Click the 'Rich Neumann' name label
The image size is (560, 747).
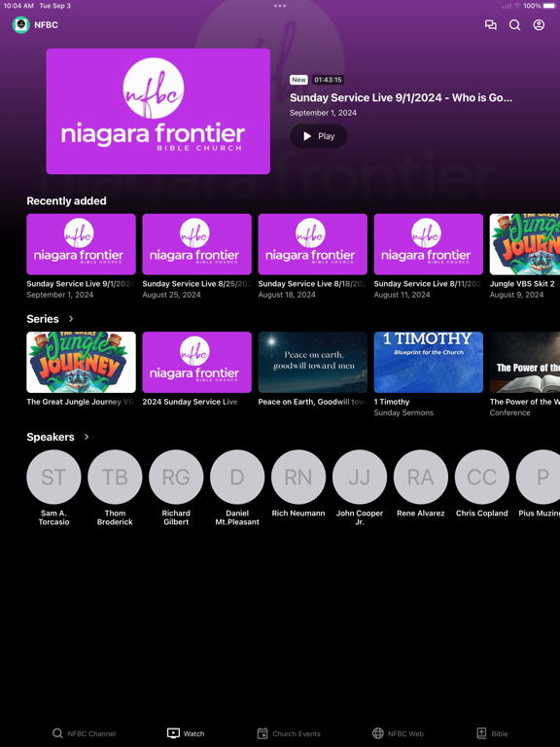(298, 514)
